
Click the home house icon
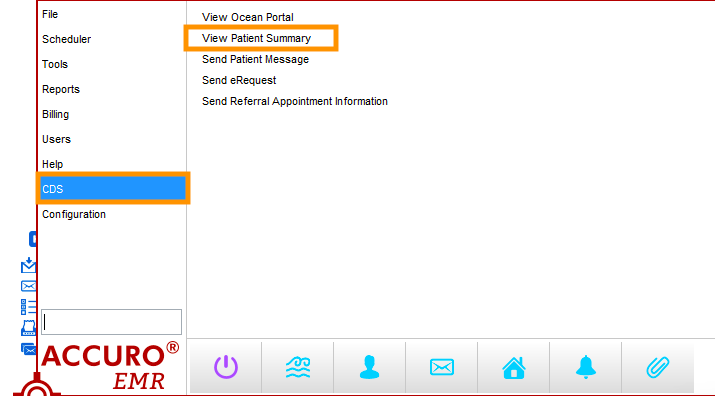(x=514, y=367)
